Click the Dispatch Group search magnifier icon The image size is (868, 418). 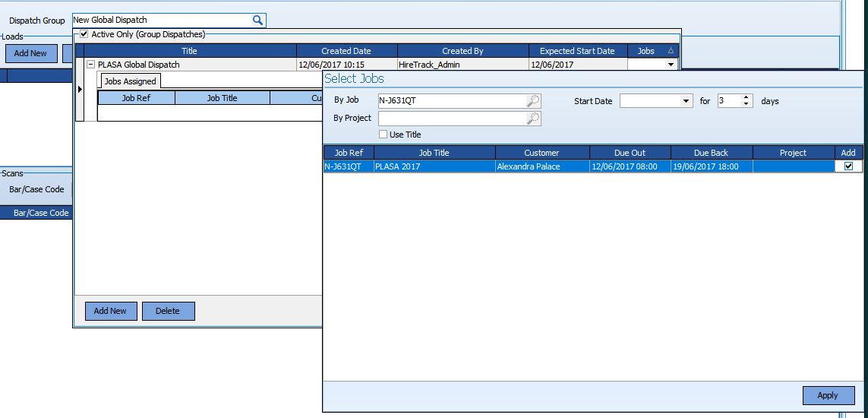point(257,21)
